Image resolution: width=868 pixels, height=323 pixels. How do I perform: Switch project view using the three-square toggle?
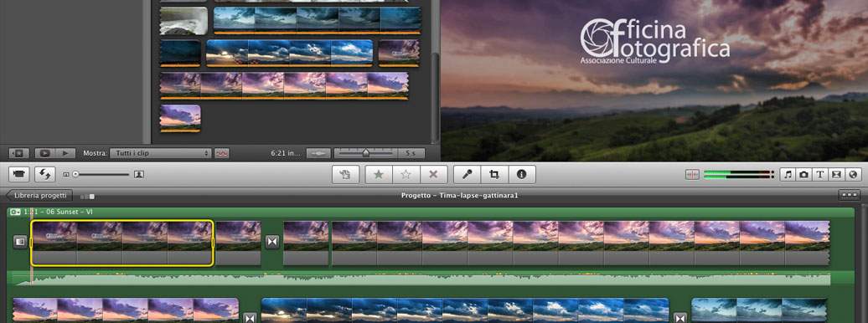click(x=87, y=197)
